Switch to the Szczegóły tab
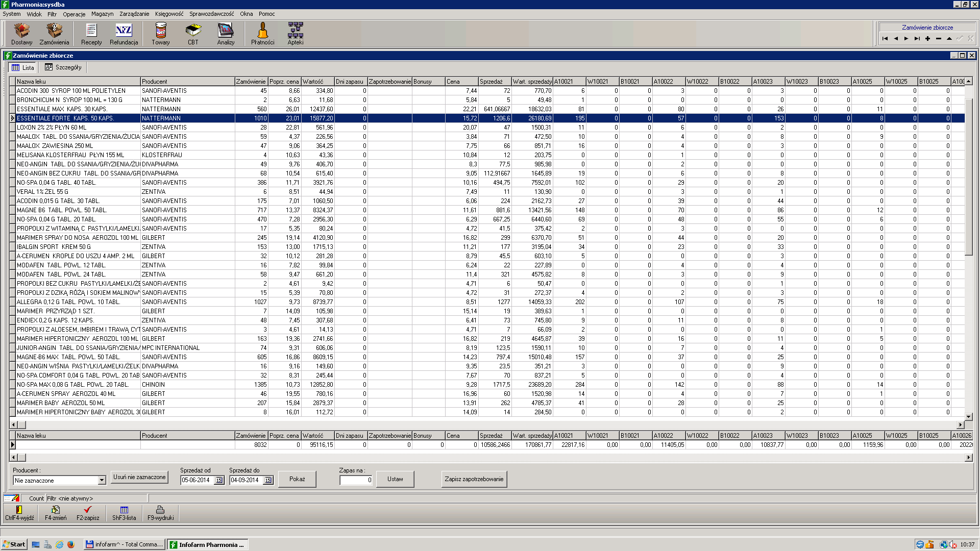This screenshot has height=551, width=980. click(63, 67)
